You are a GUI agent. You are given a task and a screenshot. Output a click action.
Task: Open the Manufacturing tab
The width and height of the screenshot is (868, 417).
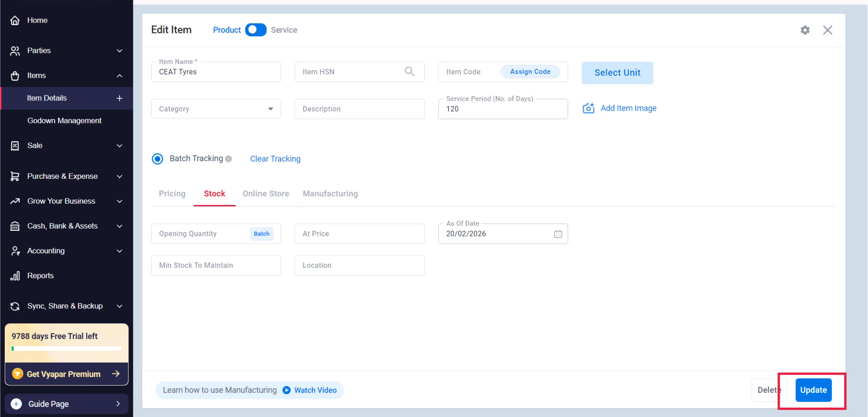pos(330,194)
